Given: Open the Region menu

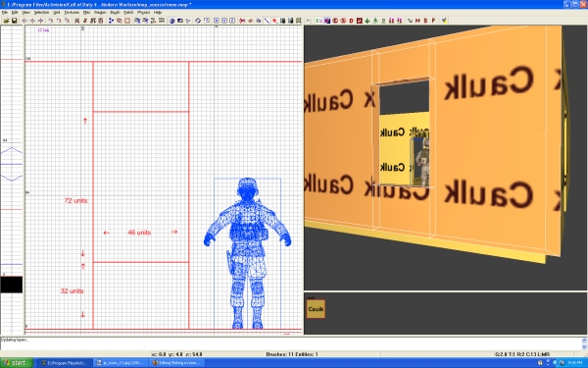Looking at the screenshot, I should tap(100, 13).
